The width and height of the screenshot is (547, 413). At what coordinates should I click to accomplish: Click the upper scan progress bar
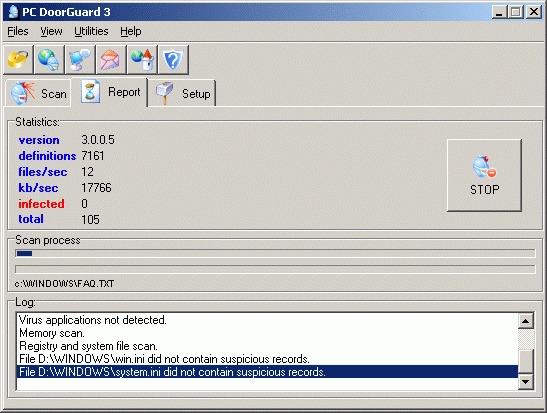(x=275, y=253)
